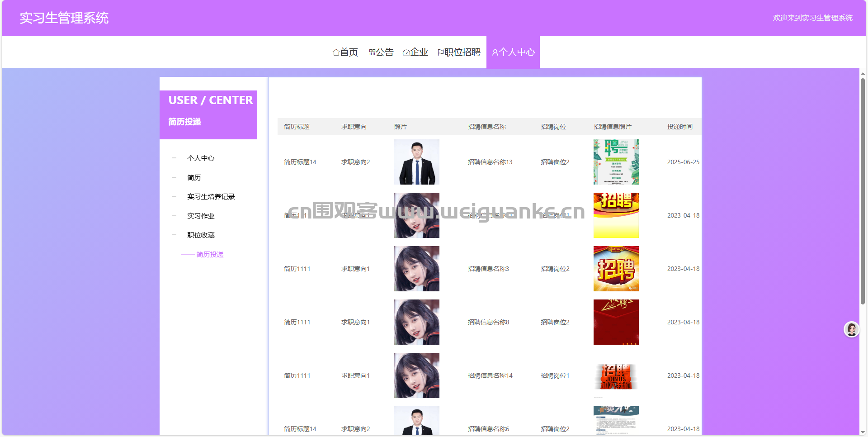
Task: Click the 招聘信息名称6 cell
Action: (x=488, y=429)
